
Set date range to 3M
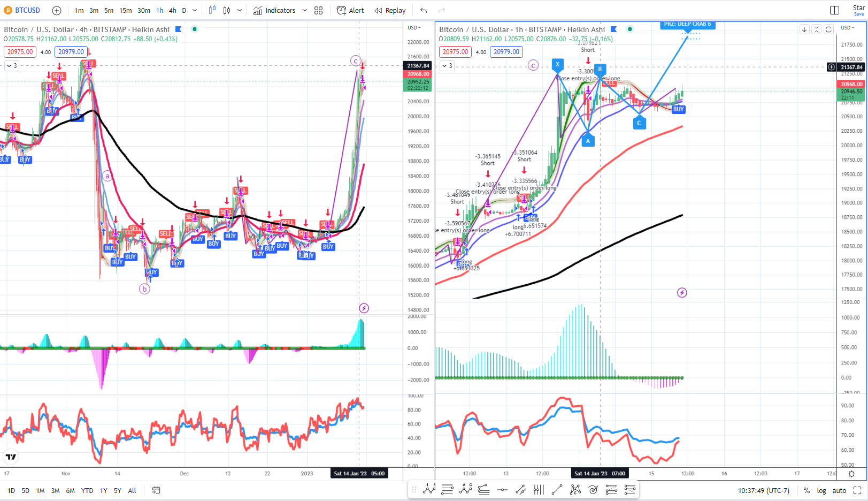pos(55,490)
